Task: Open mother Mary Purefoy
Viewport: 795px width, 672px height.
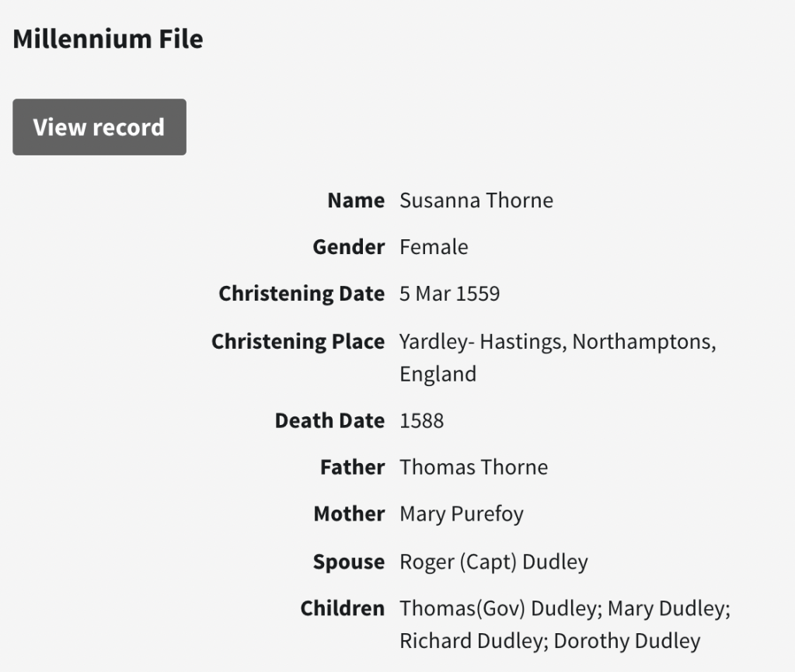Action: pyautogui.click(x=461, y=514)
